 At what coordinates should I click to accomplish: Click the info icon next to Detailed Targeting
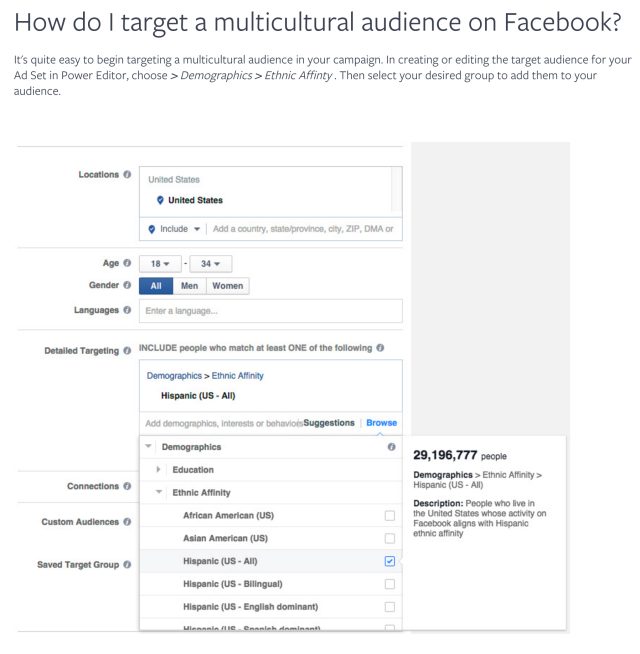click(x=127, y=351)
